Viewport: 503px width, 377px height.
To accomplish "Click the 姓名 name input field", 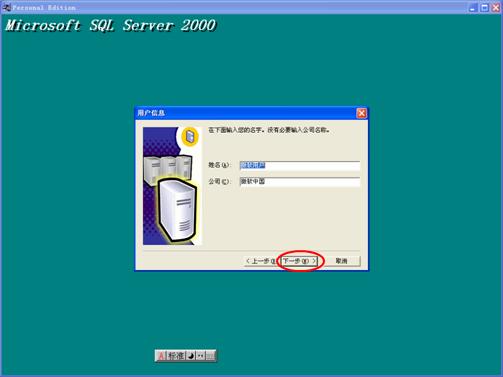I will tap(300, 165).
